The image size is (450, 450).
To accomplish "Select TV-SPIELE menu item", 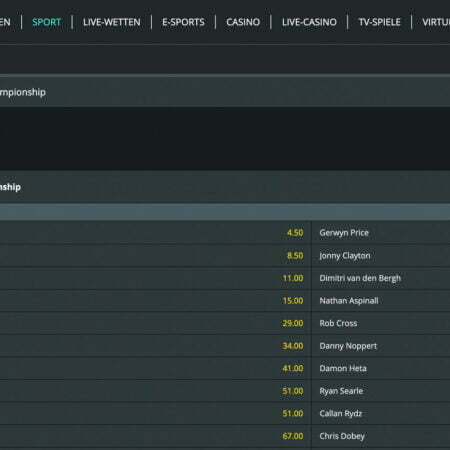I will tap(379, 22).
